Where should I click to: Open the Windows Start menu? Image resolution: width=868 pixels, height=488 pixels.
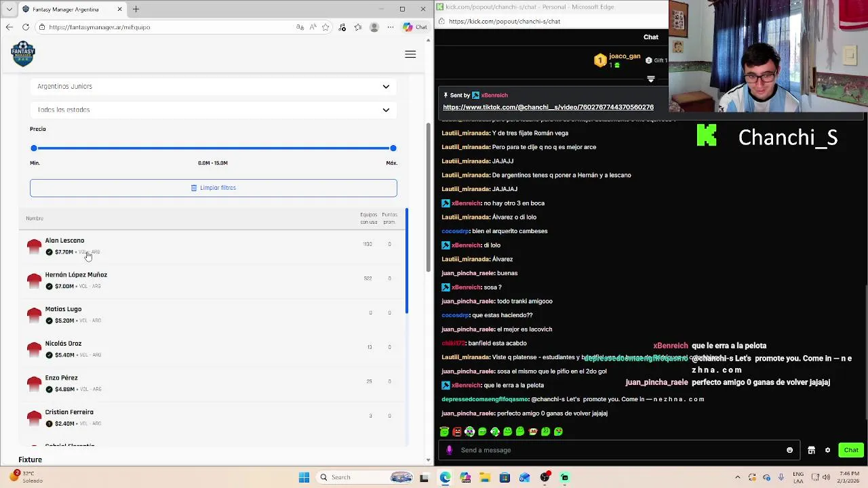tap(304, 477)
